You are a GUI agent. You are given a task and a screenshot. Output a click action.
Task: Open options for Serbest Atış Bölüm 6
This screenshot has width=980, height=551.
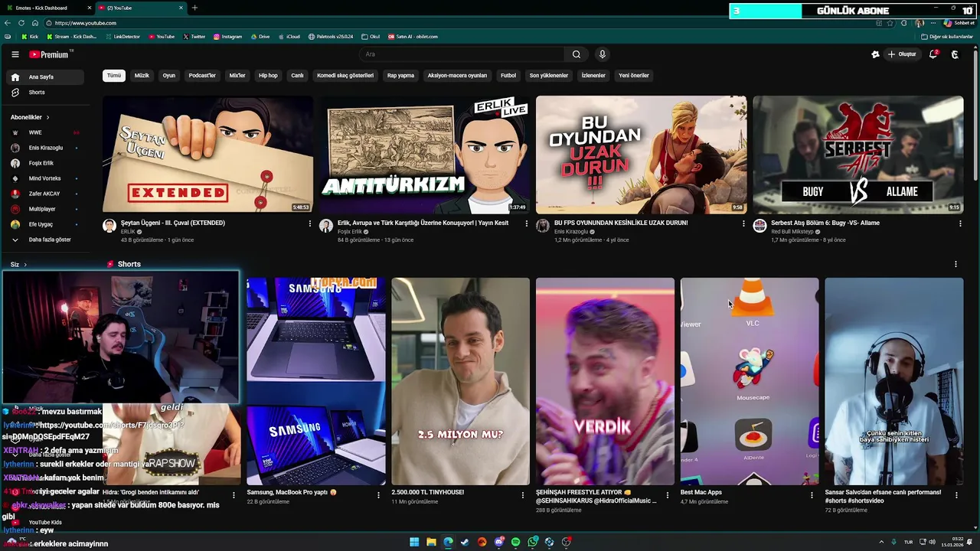coord(960,223)
